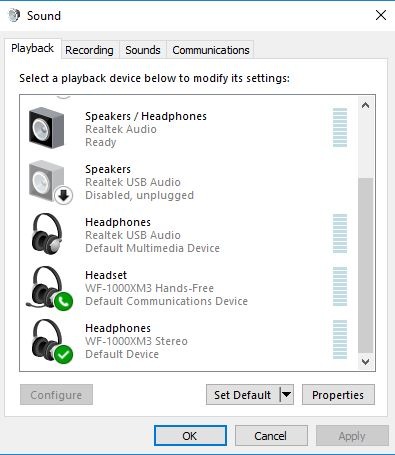The width and height of the screenshot is (395, 455).
Task: Click the Sound speaker icon in the title bar
Action: [14, 15]
